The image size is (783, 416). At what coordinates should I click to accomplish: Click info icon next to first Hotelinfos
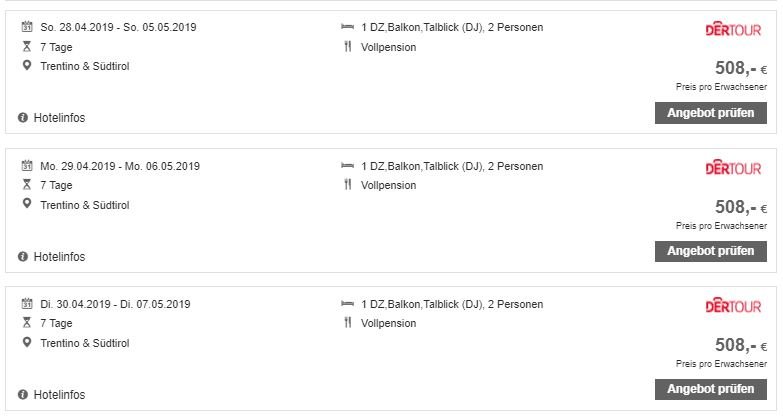tap(22, 118)
